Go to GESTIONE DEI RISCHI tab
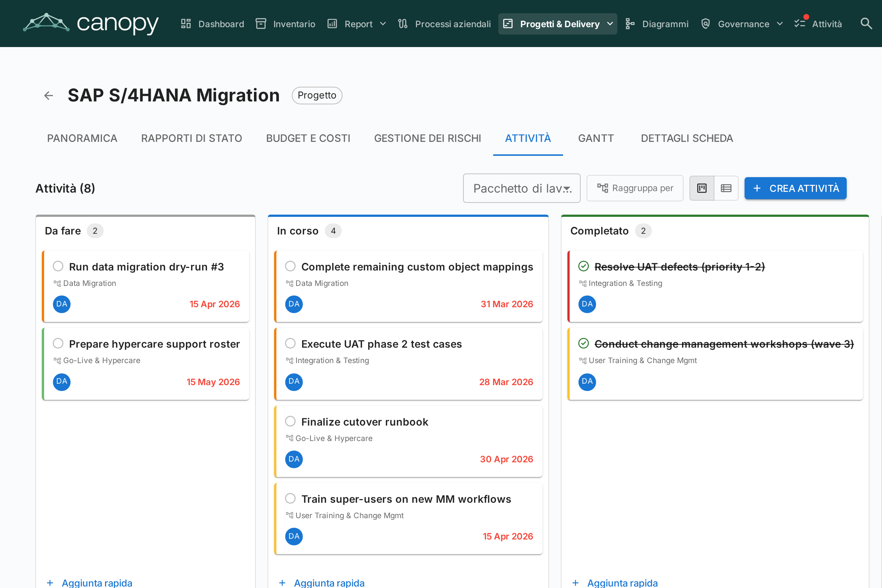The image size is (882, 588). tap(427, 139)
